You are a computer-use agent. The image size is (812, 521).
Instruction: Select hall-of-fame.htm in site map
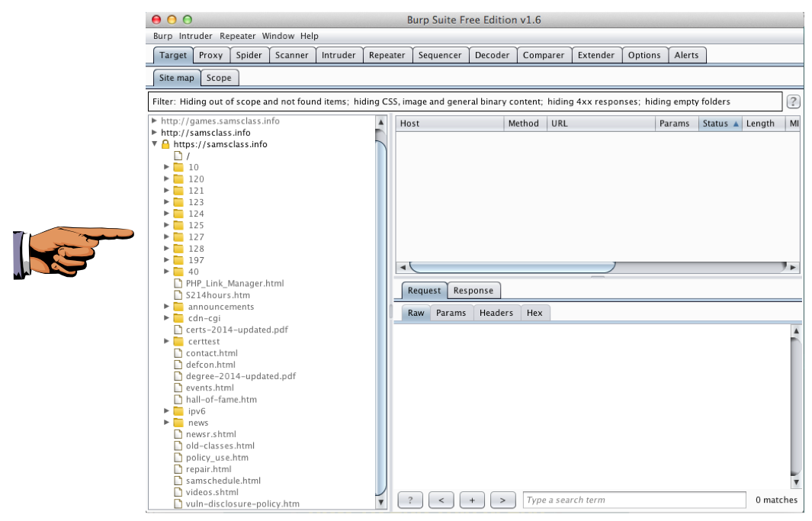pyautogui.click(x=221, y=399)
